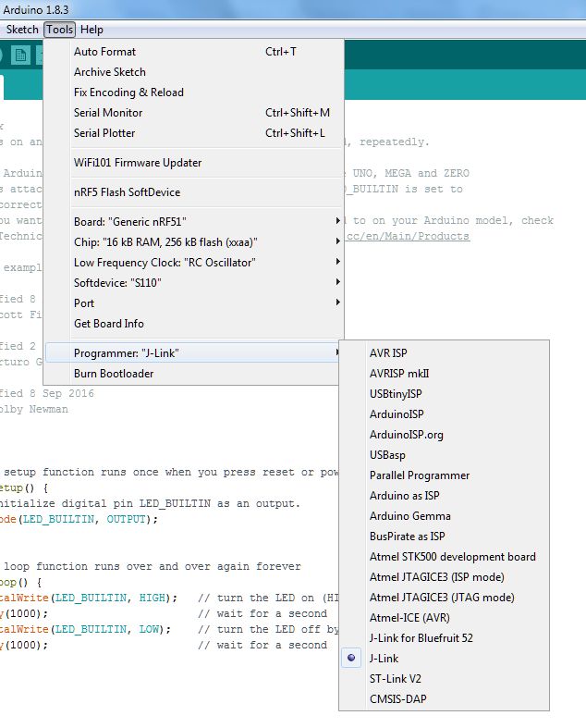This screenshot has height=728, width=586.
Task: Open the cc/en/Main/Products link in editor
Action: [x=408, y=236]
